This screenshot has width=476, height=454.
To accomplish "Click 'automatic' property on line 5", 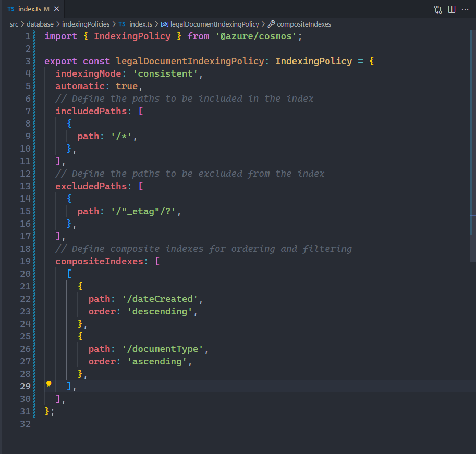I will pyautogui.click(x=80, y=86).
